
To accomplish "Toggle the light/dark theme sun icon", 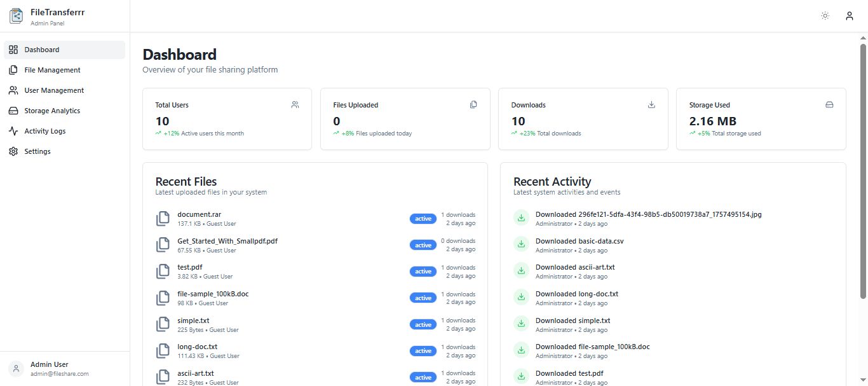I will [x=825, y=16].
